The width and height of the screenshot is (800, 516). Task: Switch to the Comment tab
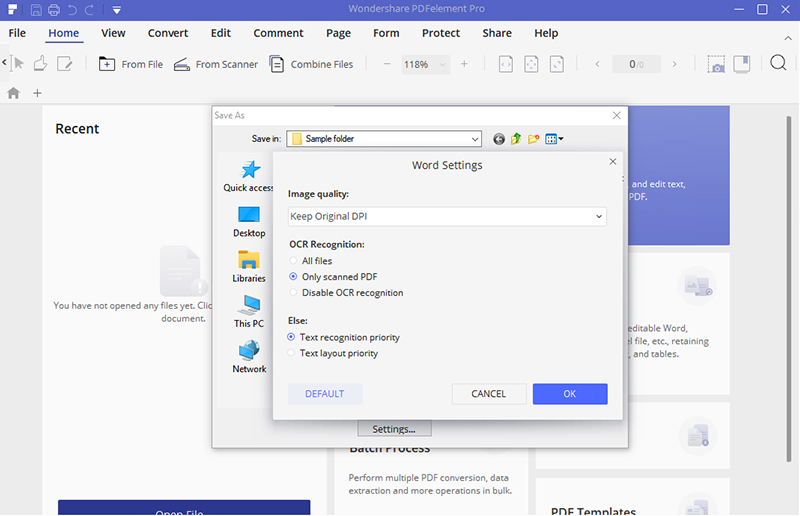click(279, 33)
